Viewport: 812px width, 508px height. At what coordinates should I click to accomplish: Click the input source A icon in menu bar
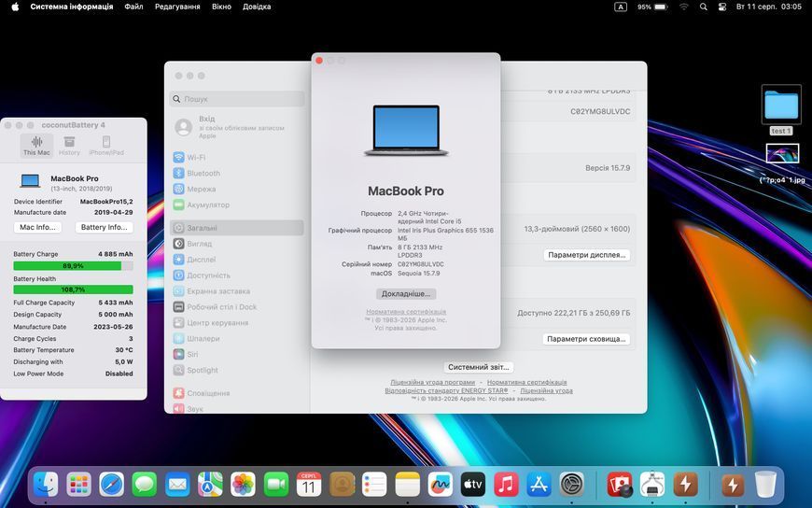coord(621,7)
